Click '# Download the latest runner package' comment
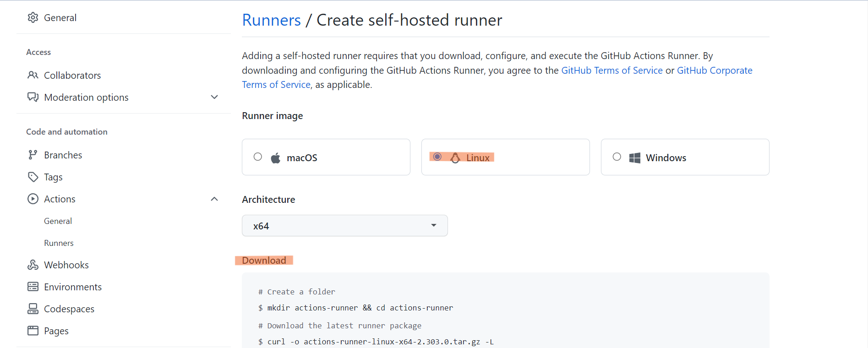Image resolution: width=868 pixels, height=348 pixels. click(340, 326)
